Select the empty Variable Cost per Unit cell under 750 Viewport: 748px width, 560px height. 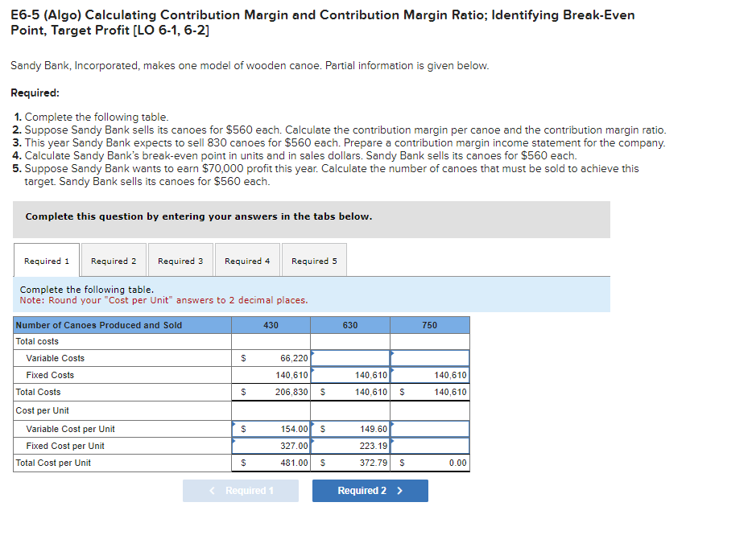429,429
